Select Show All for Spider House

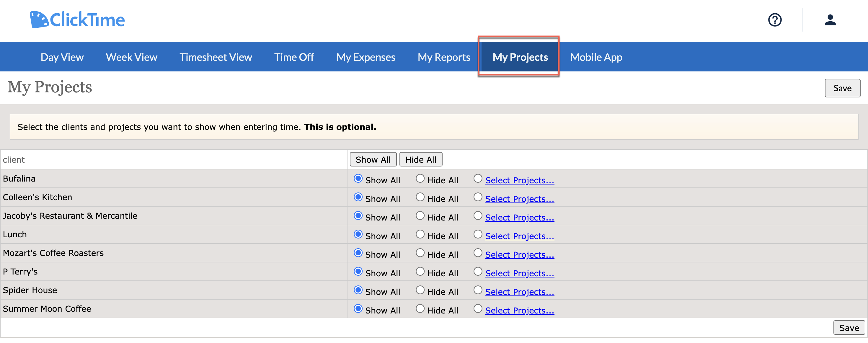pyautogui.click(x=358, y=290)
